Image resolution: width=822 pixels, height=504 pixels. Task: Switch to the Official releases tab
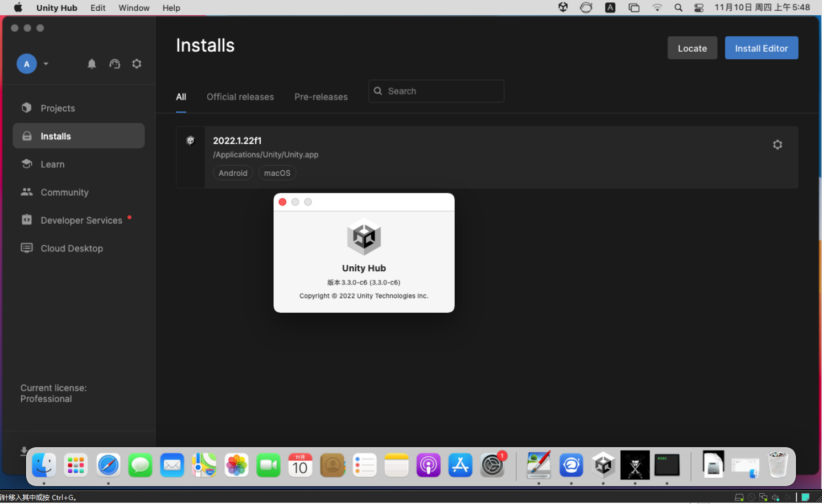coord(240,97)
